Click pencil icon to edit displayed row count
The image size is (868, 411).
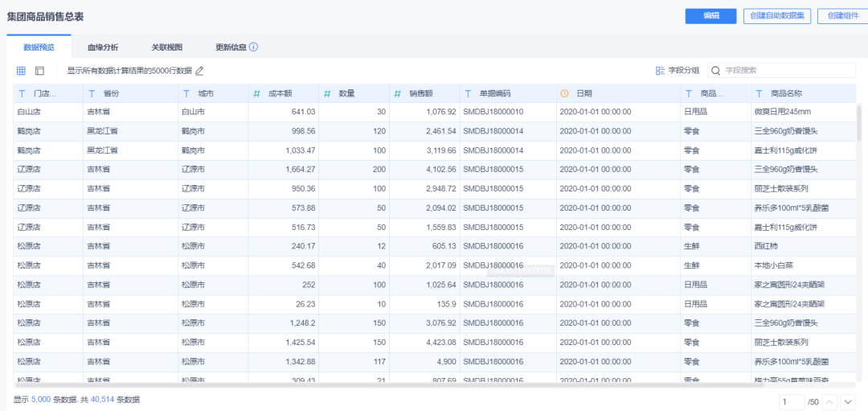coord(200,71)
